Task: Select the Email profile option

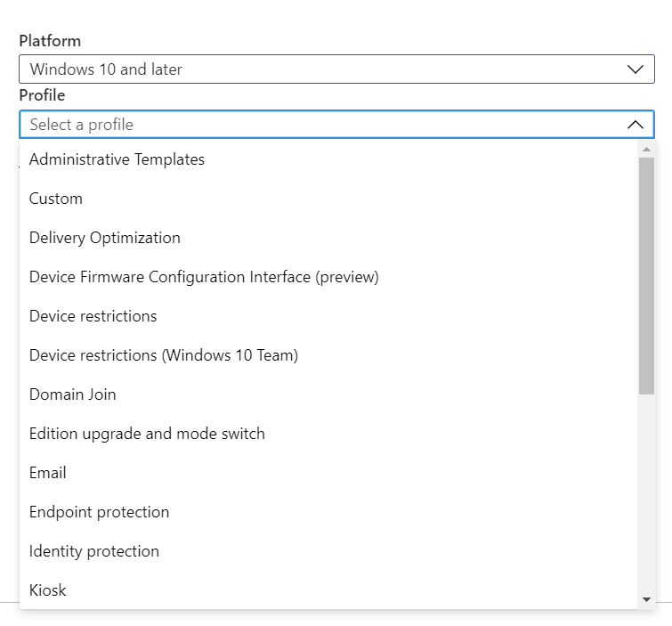Action: pyautogui.click(x=48, y=473)
